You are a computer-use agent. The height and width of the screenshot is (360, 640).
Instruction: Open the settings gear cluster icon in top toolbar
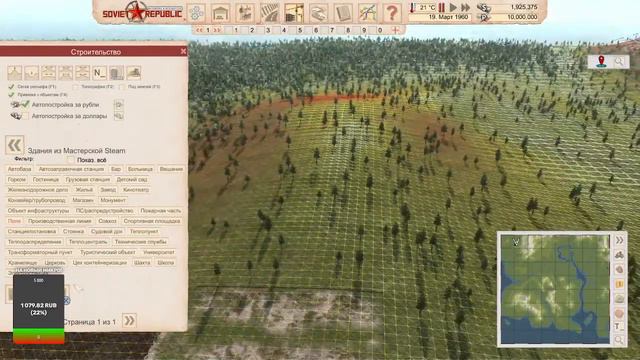point(196,13)
